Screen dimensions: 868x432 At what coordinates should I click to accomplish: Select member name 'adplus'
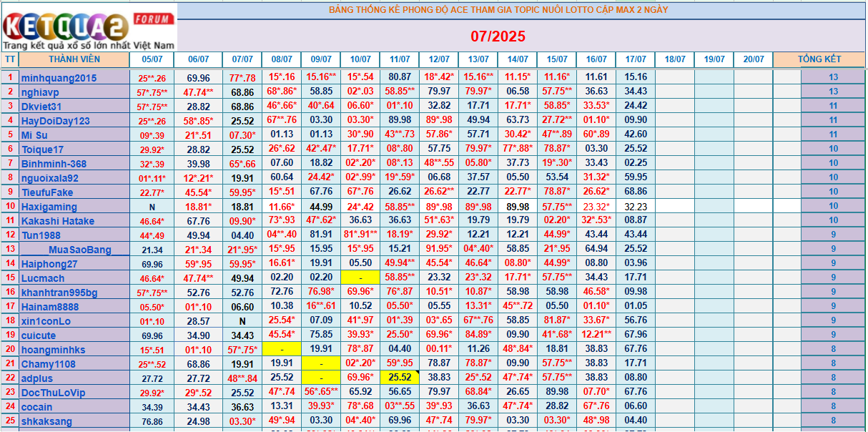37,378
